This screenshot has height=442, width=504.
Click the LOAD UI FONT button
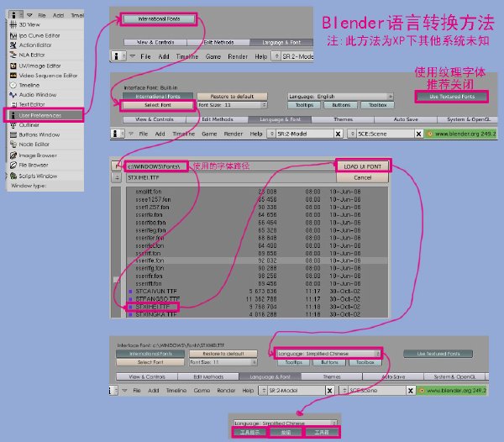tap(362, 166)
